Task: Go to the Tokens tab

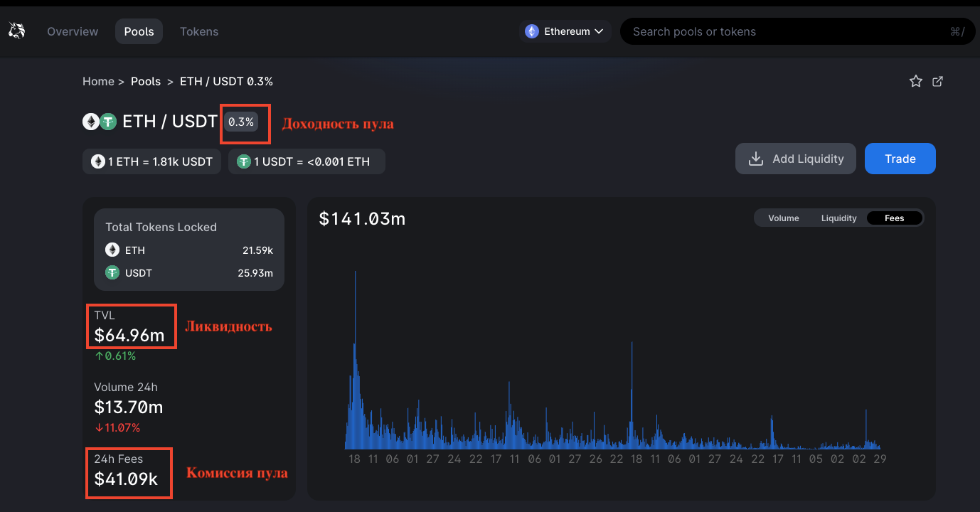Action: coord(199,31)
